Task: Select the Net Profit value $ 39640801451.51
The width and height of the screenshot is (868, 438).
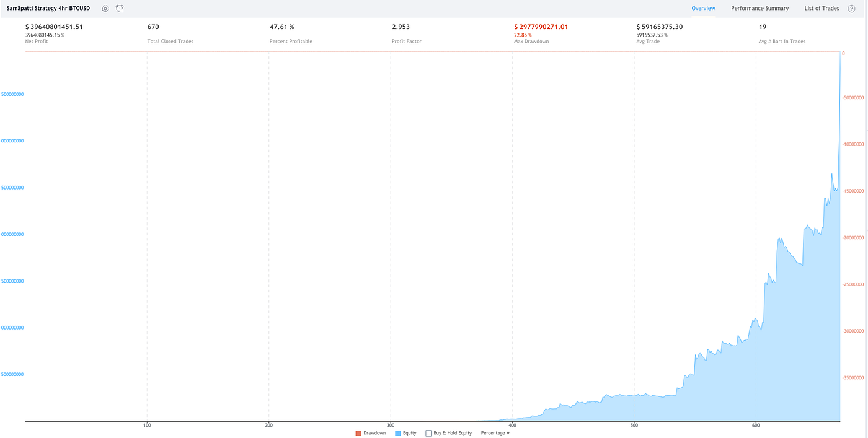Action: [x=54, y=27]
